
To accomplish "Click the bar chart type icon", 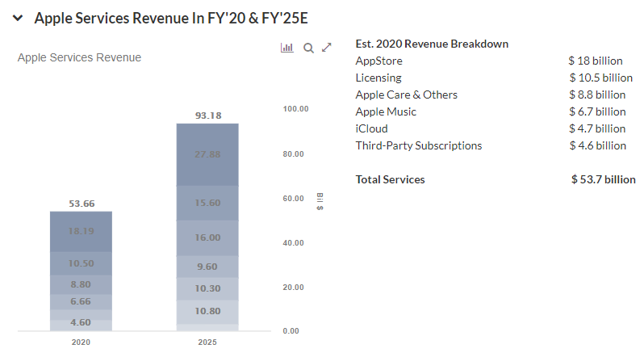I will click(286, 48).
